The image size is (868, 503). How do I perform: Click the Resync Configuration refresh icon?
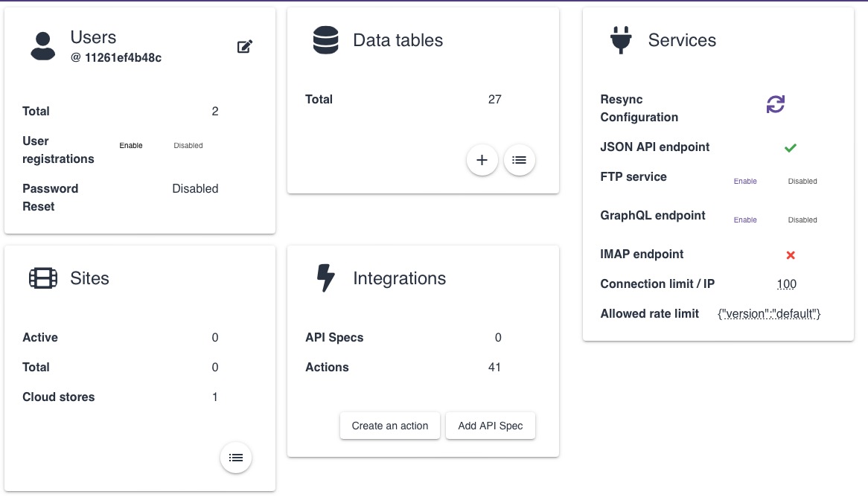pos(776,104)
